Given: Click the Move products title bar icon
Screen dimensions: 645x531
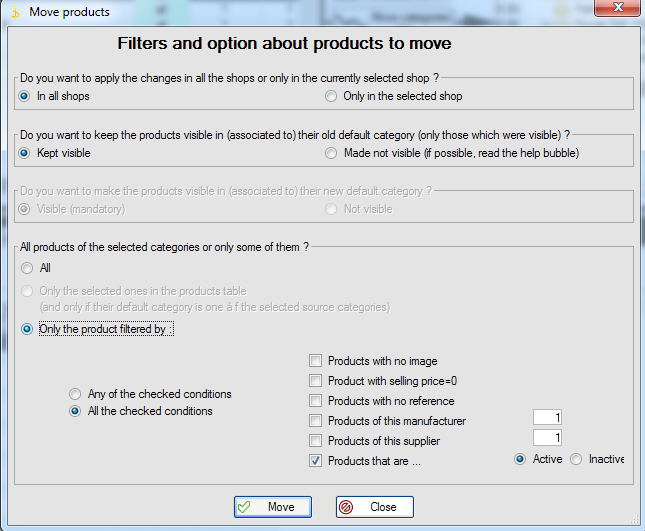Looking at the screenshot, I should pos(16,12).
